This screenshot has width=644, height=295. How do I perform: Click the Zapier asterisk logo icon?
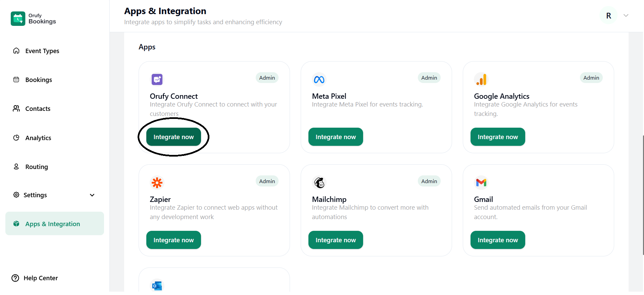(x=157, y=183)
